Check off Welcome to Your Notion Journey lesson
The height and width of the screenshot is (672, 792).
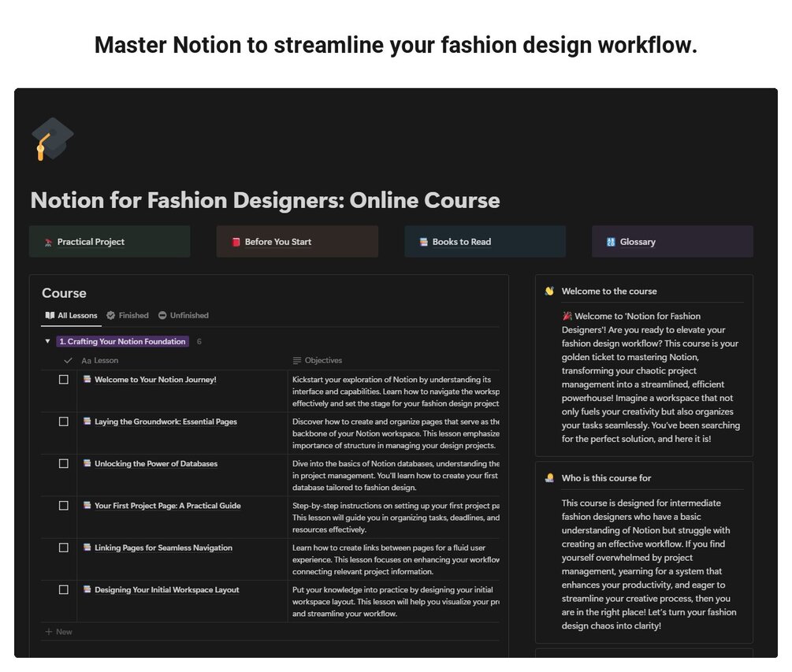click(64, 379)
